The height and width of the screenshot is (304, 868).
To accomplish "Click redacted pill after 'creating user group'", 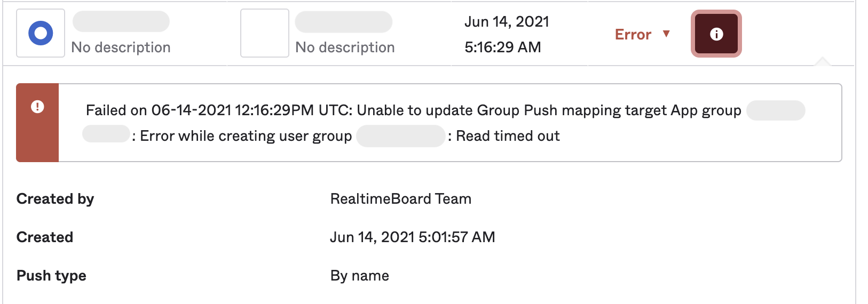I will [400, 136].
